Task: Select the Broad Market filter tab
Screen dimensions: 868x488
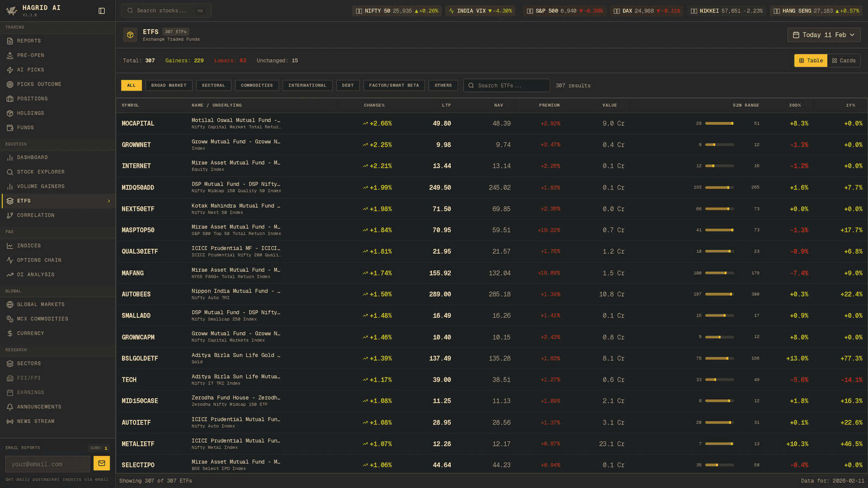Action: coord(169,86)
